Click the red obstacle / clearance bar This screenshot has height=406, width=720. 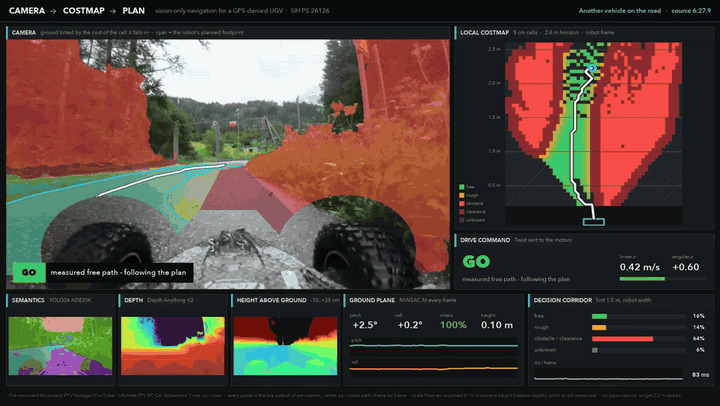pos(622,339)
